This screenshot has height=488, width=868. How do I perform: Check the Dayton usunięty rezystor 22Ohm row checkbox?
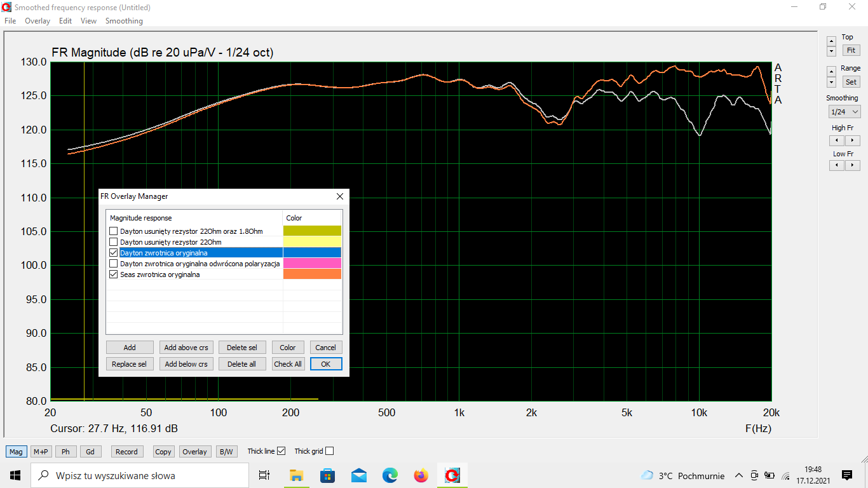[114, 242]
